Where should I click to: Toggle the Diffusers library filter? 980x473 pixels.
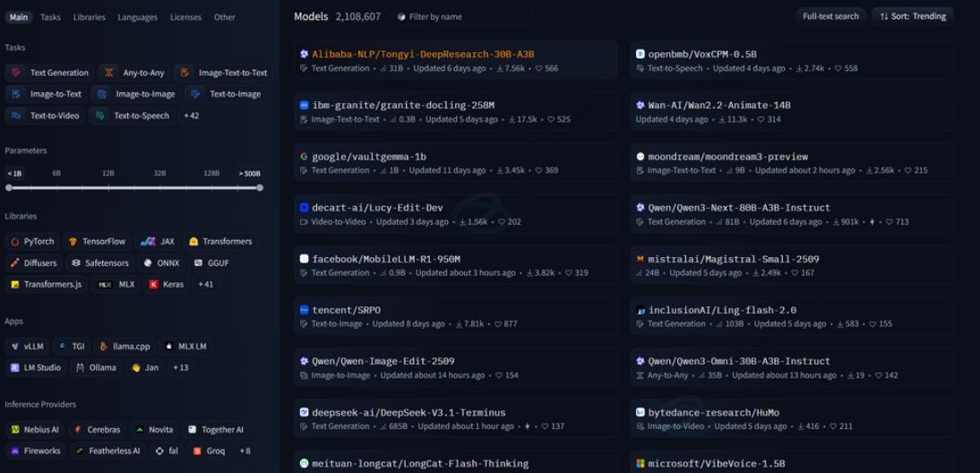(x=34, y=263)
